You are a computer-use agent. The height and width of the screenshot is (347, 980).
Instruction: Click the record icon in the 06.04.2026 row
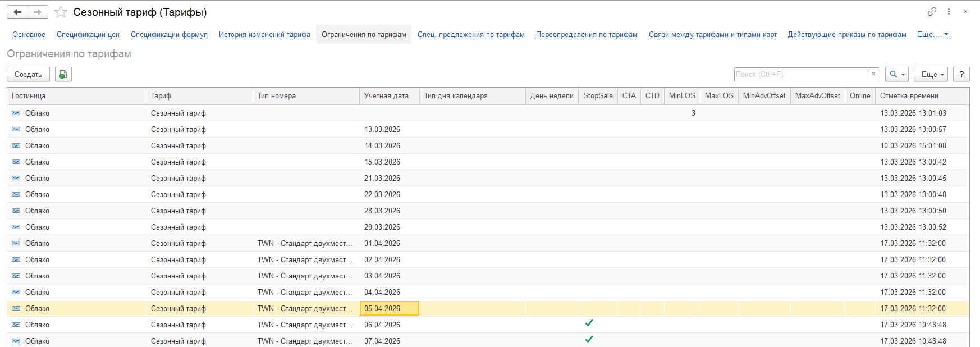(16, 325)
